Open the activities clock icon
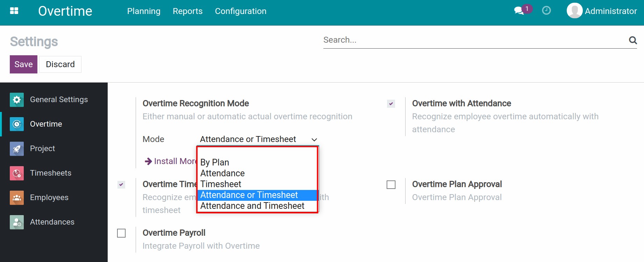The image size is (644, 262). coord(546,11)
